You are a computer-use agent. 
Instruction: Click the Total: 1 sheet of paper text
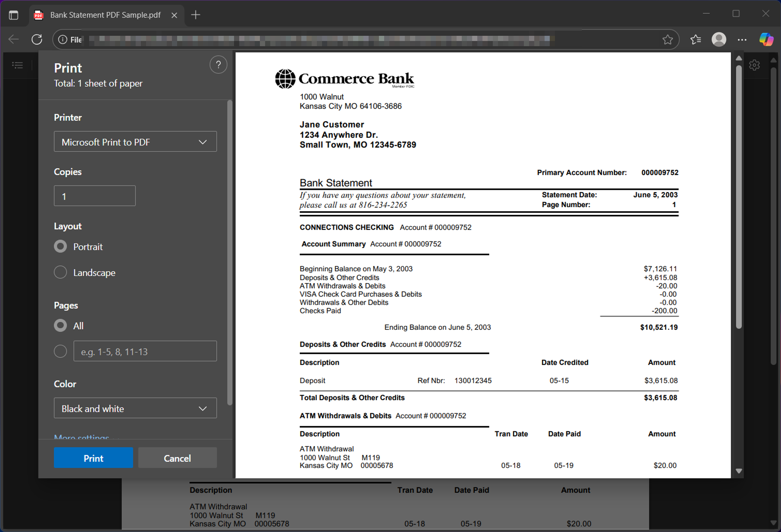(98, 83)
